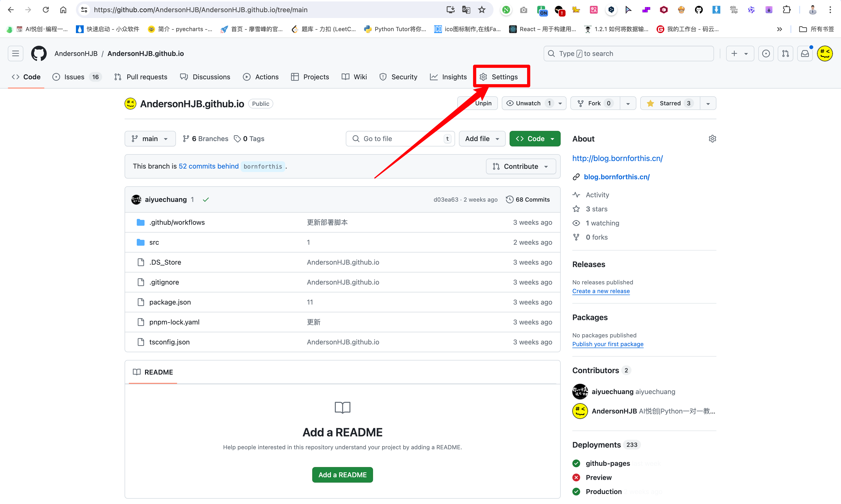Viewport: 841px width, 504px height.
Task: Open the user avatar menu in the header
Action: (825, 53)
